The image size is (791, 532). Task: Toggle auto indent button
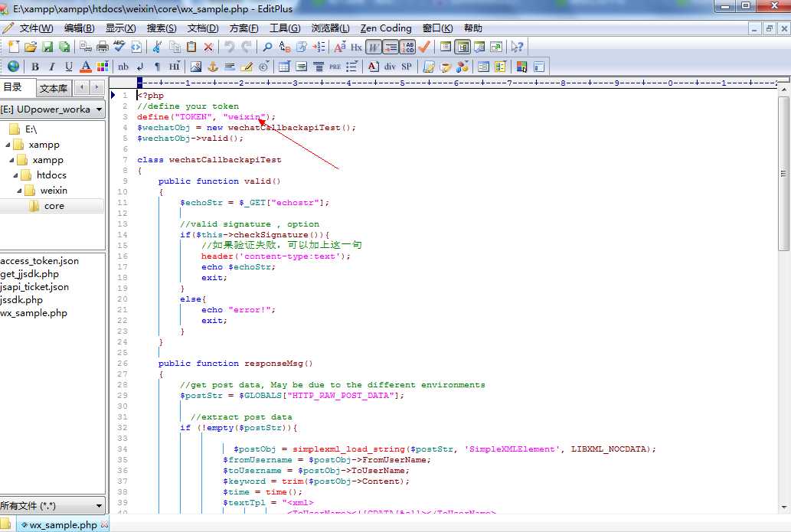[391, 47]
